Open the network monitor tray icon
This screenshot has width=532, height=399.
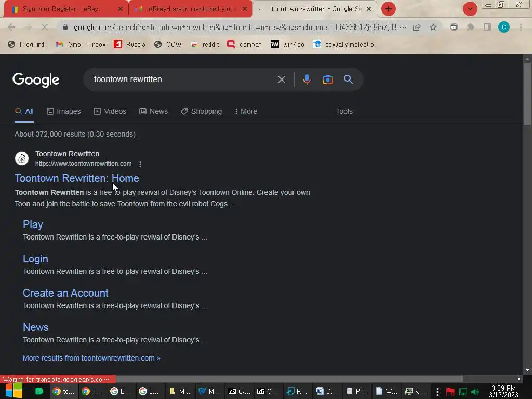[463, 392]
